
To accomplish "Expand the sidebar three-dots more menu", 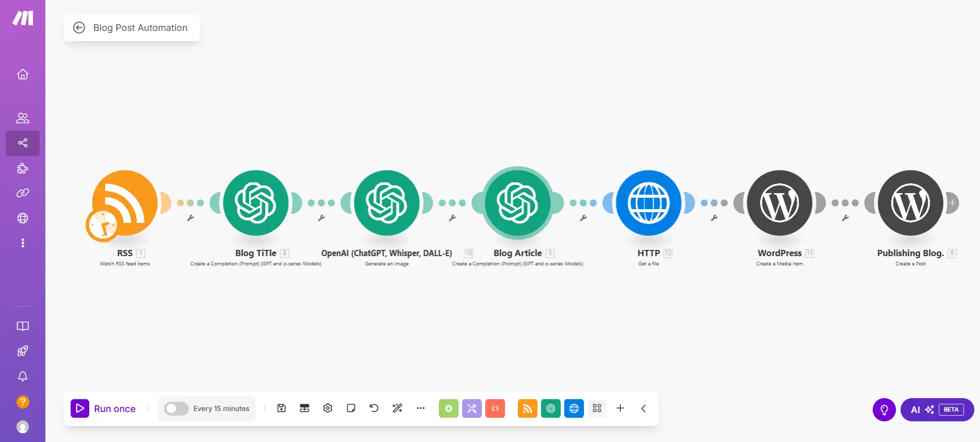I will (23, 243).
